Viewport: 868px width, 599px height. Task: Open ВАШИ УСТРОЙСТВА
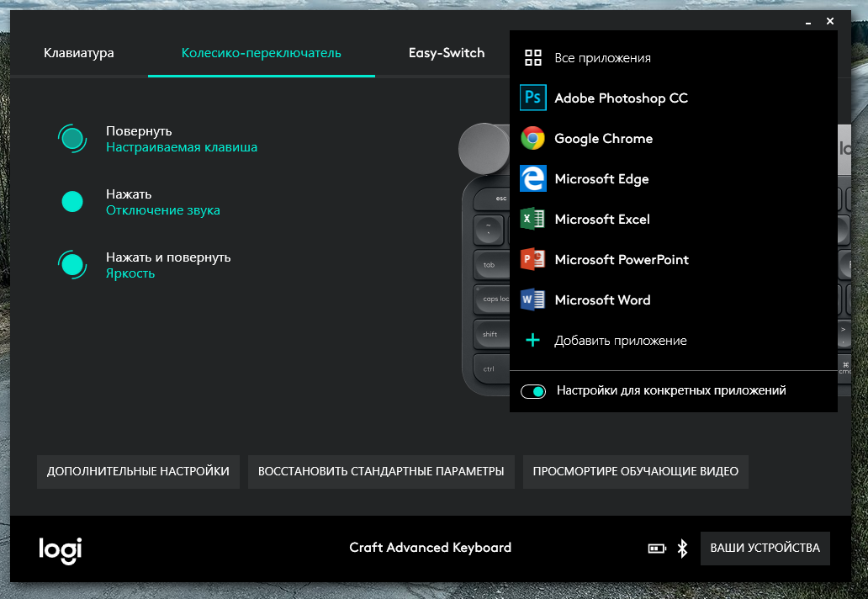click(765, 548)
